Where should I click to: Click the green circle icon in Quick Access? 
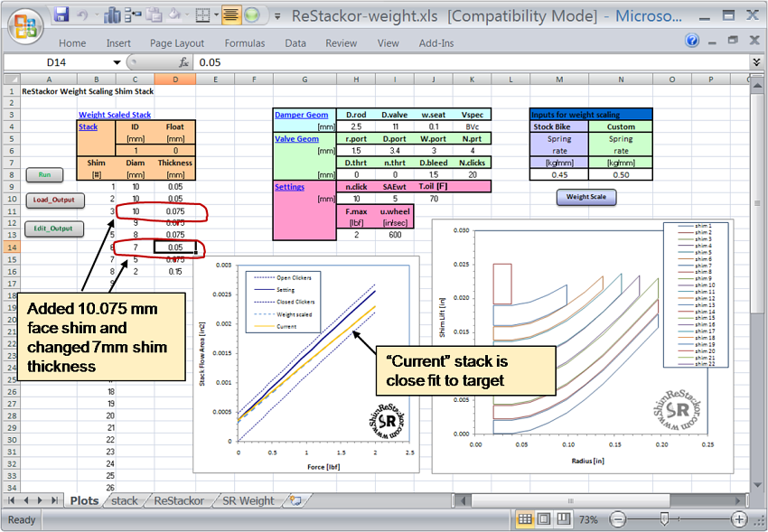252,15
